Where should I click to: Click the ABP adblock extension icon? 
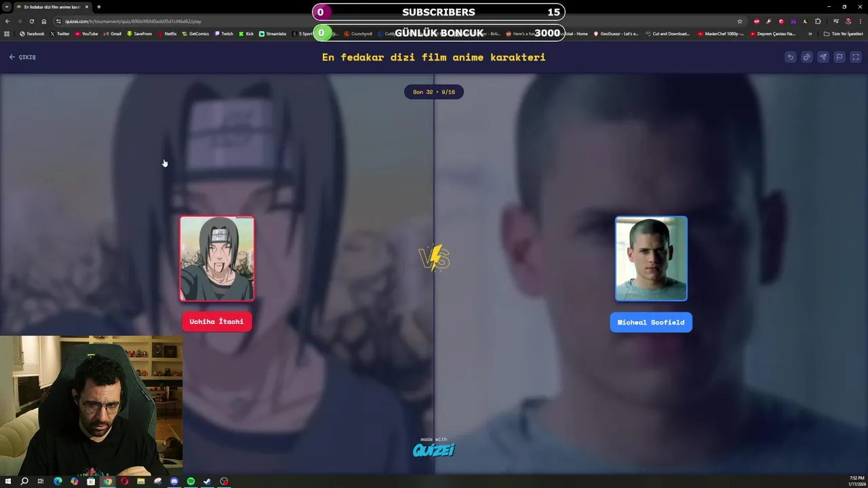coord(757,21)
